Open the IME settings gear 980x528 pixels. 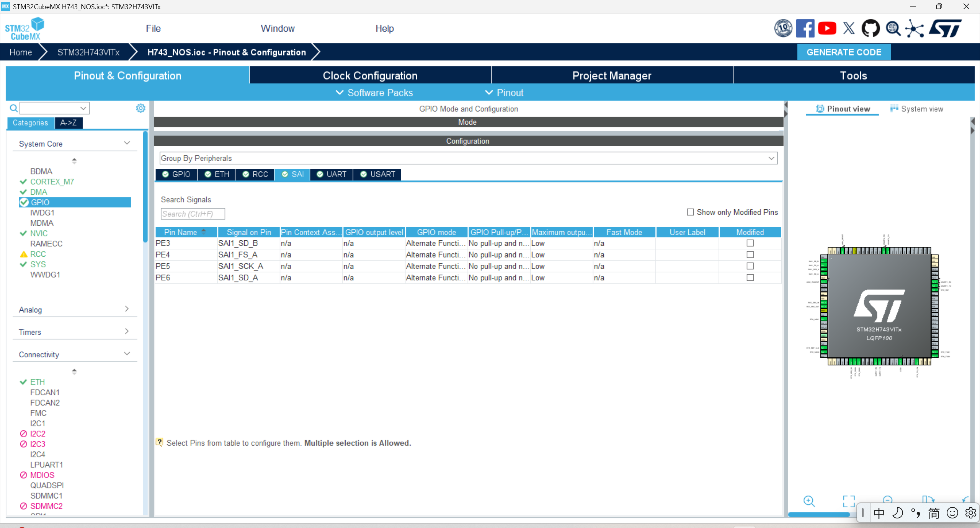click(970, 513)
